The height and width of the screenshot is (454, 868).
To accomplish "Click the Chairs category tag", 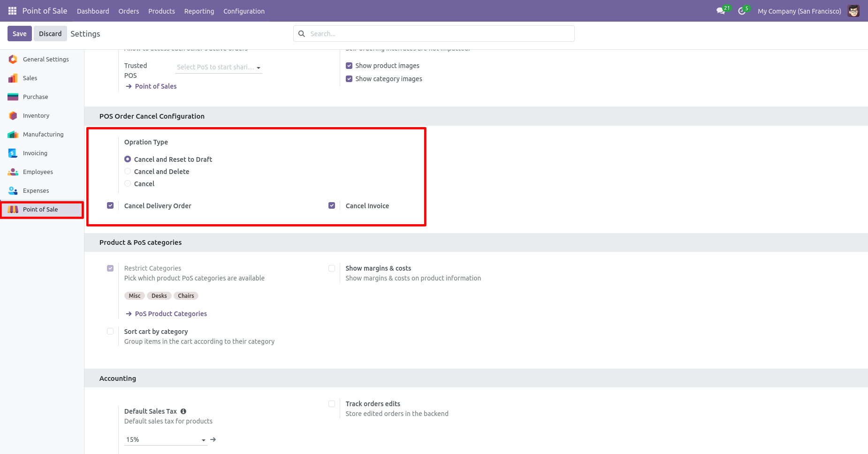I will tap(186, 295).
